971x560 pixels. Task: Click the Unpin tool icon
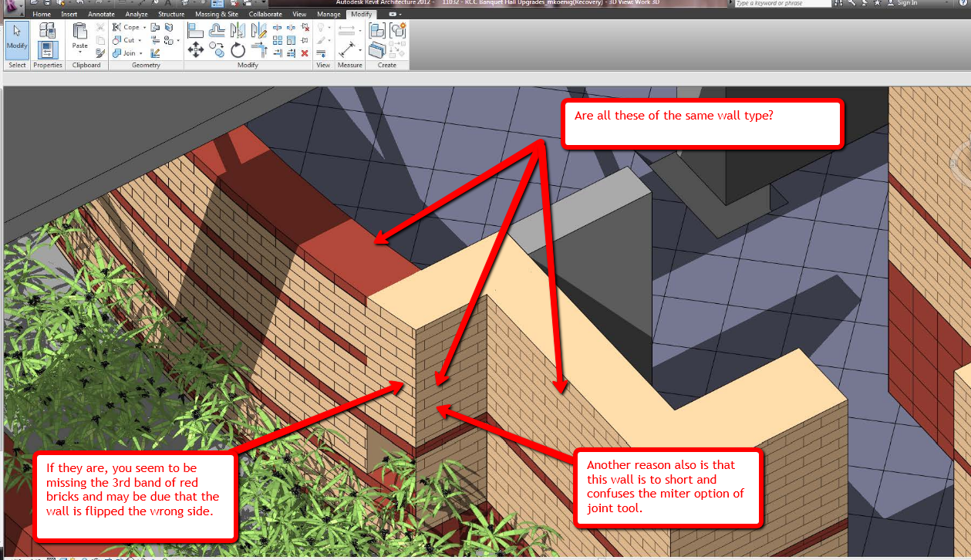coord(305,28)
